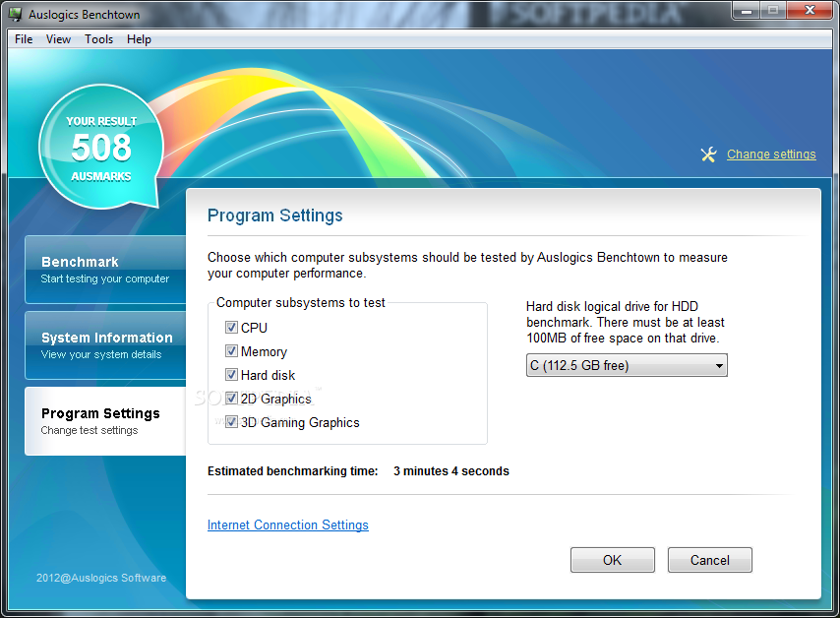Open the Help menu
840x618 pixels.
point(140,39)
